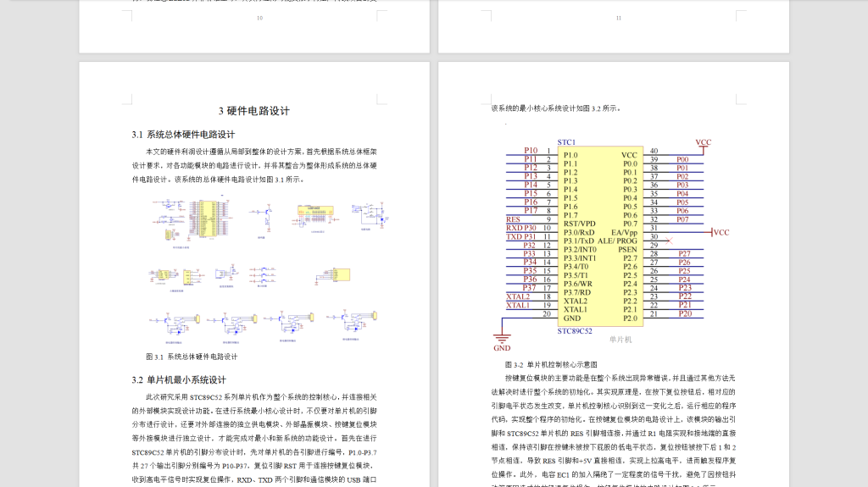
Task: Click the caption "图 3.1 系统总体硬件电路设计"
Action: point(192,357)
